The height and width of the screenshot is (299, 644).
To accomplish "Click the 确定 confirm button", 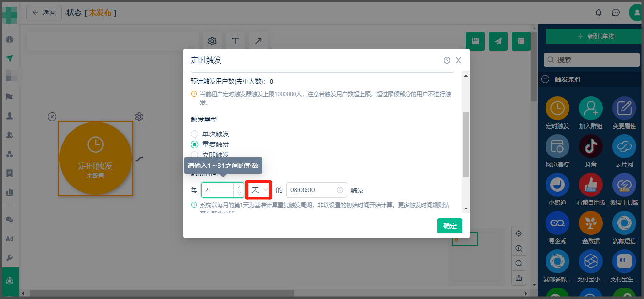I will [x=449, y=226].
